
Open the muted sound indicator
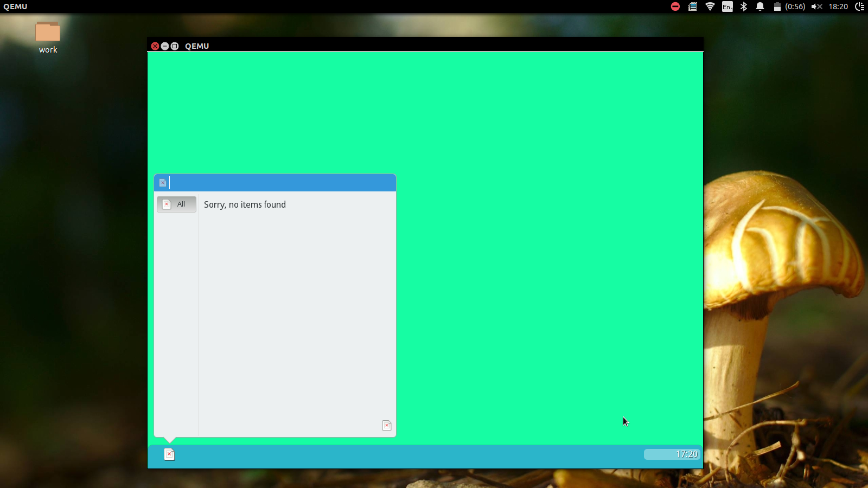(x=817, y=7)
